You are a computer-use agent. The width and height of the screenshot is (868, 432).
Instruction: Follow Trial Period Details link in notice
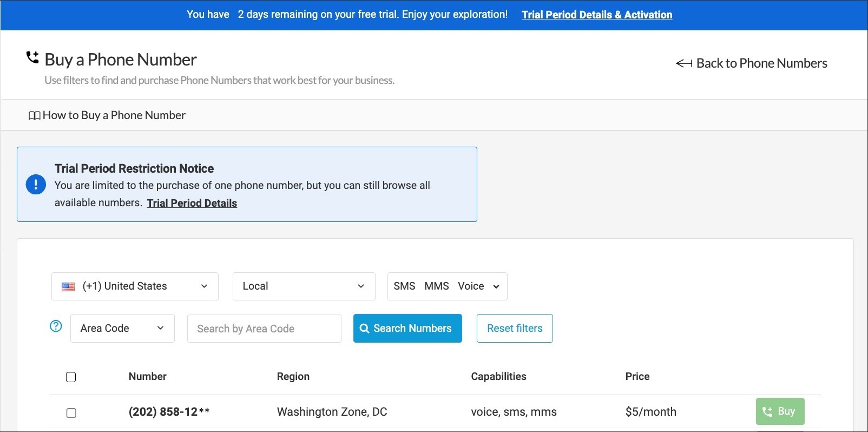[192, 203]
